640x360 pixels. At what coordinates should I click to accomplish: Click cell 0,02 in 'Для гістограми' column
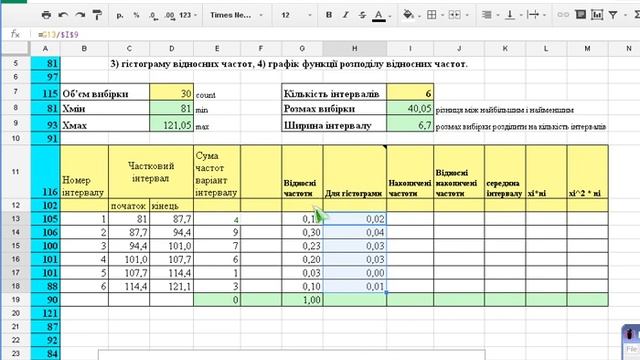[354, 219]
